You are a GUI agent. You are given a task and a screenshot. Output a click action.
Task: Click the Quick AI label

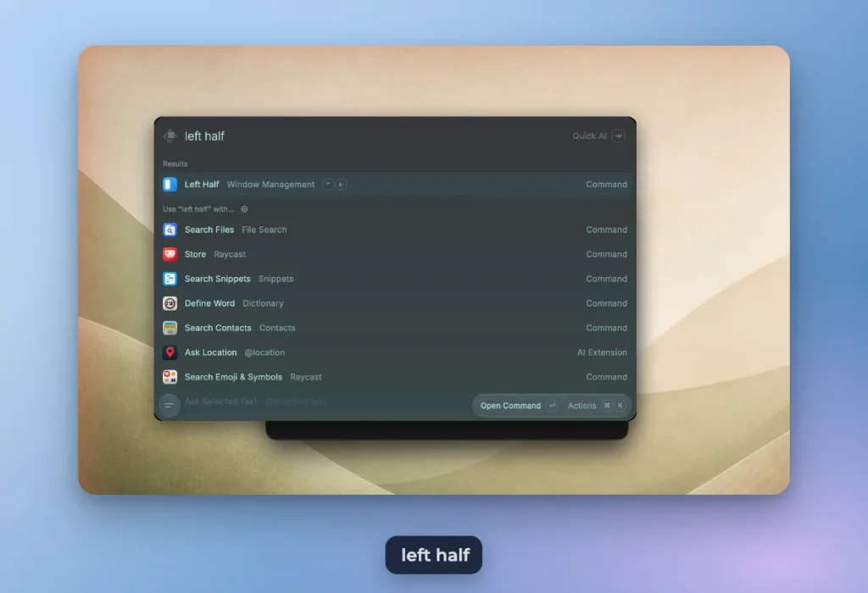(x=590, y=136)
